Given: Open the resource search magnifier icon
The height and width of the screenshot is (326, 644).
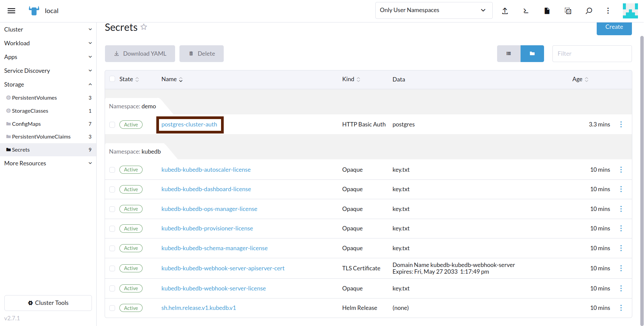Looking at the screenshot, I should 589,11.
